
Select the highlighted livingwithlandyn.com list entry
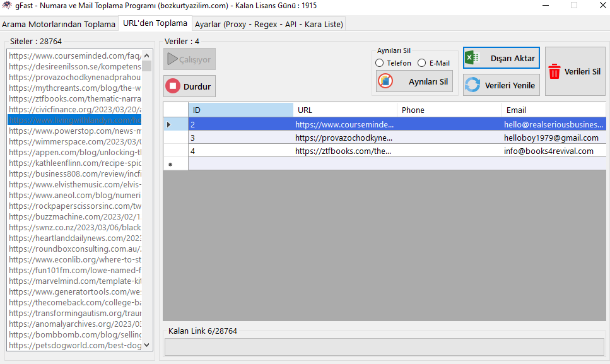pos(74,120)
